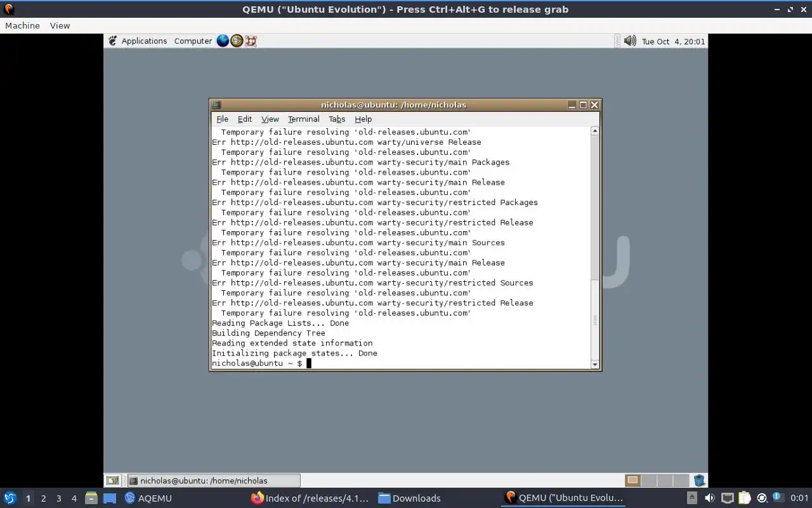Click the AQEMU taskbar app icon
The image size is (812, 508).
click(x=130, y=498)
